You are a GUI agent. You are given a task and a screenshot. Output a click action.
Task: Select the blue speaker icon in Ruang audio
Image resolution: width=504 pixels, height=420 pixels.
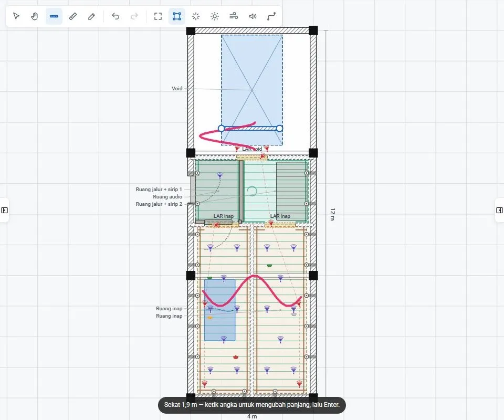click(220, 175)
